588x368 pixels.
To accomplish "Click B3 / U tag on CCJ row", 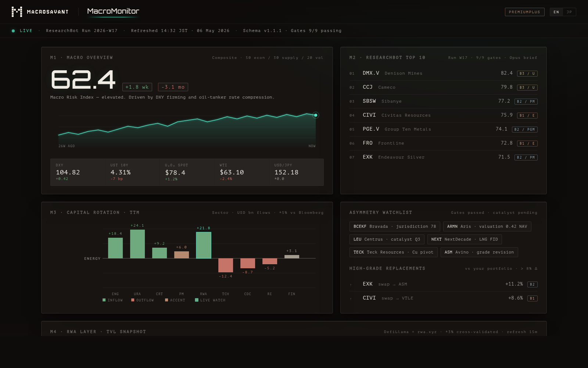I will (527, 88).
